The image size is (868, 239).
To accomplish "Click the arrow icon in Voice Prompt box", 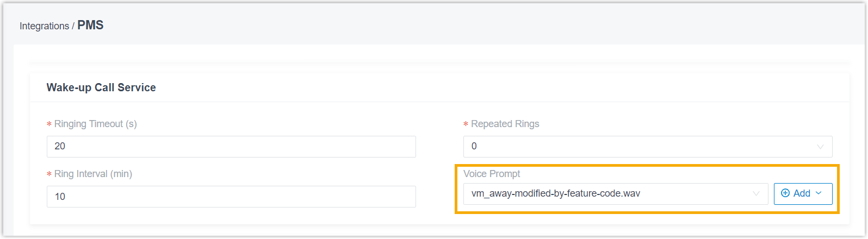I will tap(757, 194).
